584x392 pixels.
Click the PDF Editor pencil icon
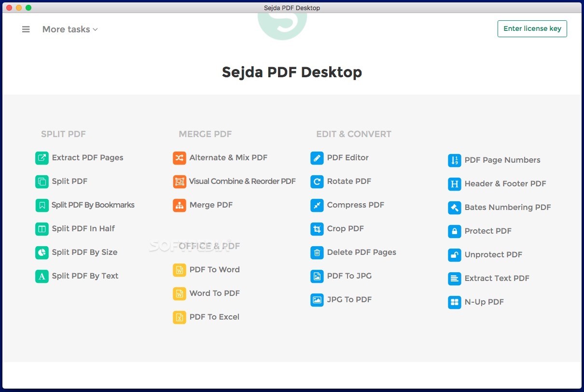[317, 158]
